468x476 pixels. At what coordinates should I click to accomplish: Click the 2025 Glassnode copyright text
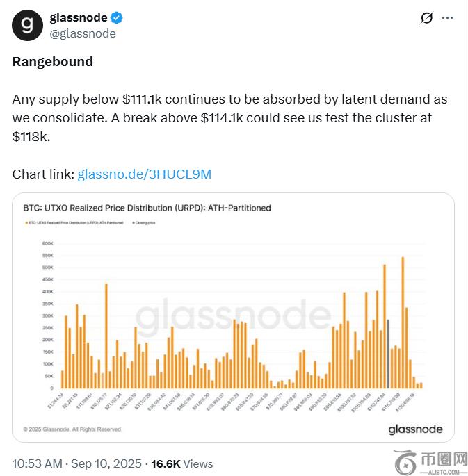click(74, 429)
